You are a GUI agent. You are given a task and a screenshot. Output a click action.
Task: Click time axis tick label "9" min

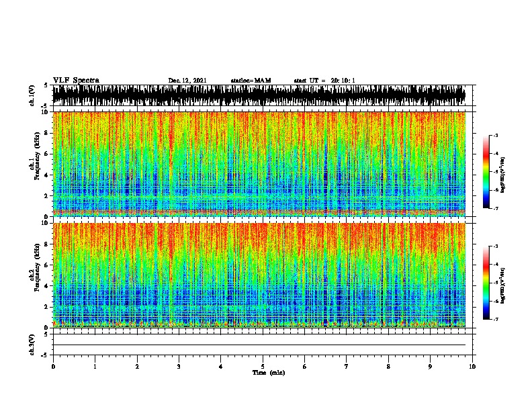coord(430,367)
